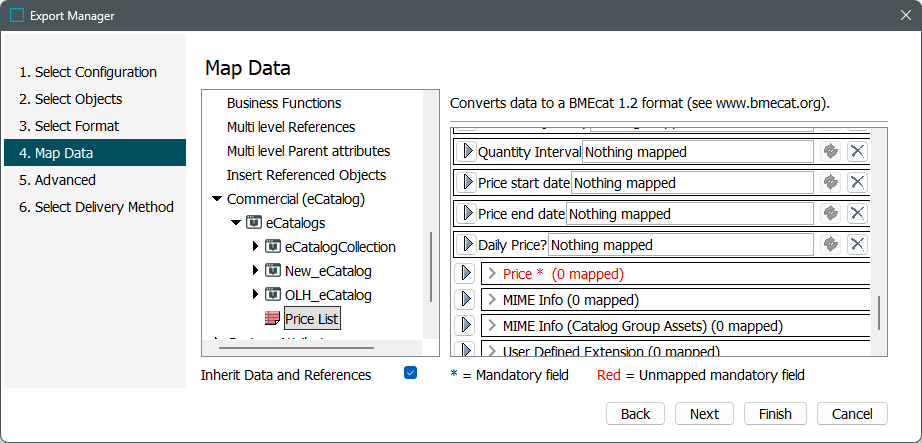
Task: Expand the eCatalogCollection tree node
Action: pos(255,247)
